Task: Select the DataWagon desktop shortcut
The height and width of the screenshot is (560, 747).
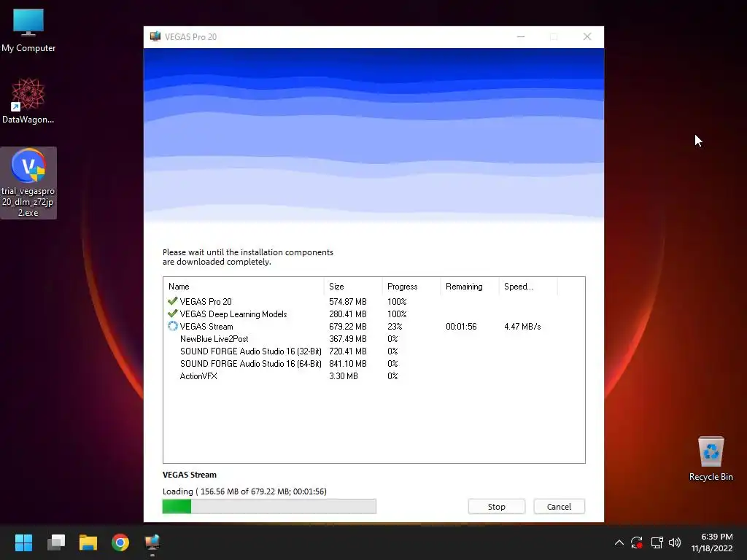Action: (x=28, y=101)
